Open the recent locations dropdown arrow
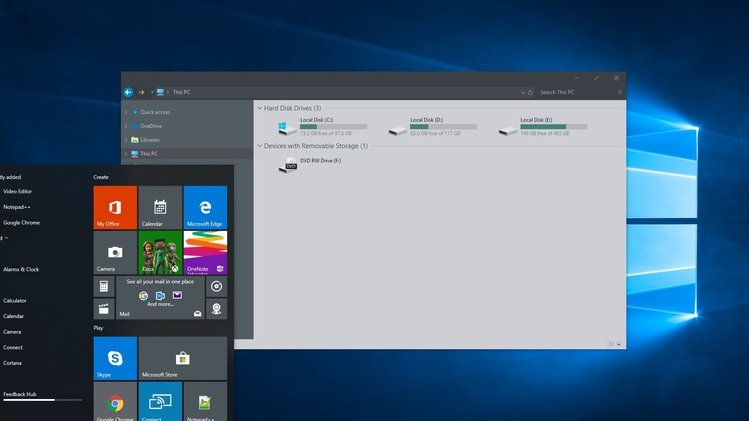The height and width of the screenshot is (421, 749). (x=152, y=92)
